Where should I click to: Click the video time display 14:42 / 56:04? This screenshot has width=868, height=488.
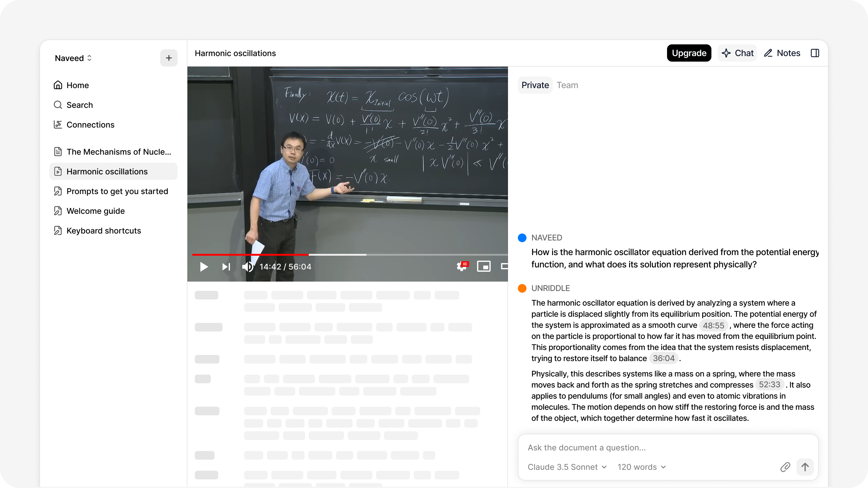[285, 267]
